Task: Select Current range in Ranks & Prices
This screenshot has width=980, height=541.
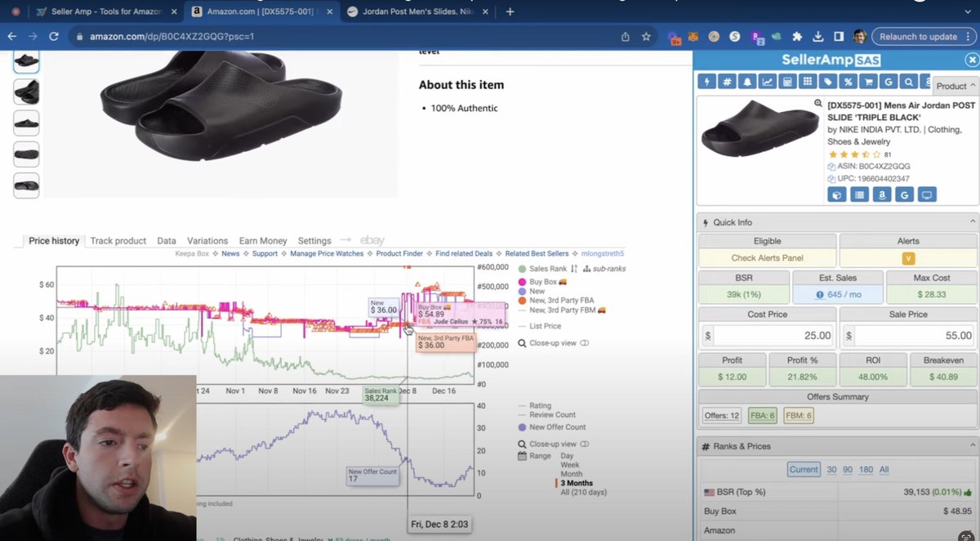Action: (x=804, y=469)
